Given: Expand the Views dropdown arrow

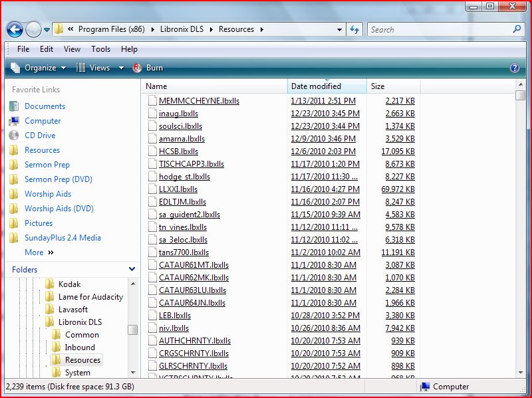Looking at the screenshot, I should (x=121, y=68).
